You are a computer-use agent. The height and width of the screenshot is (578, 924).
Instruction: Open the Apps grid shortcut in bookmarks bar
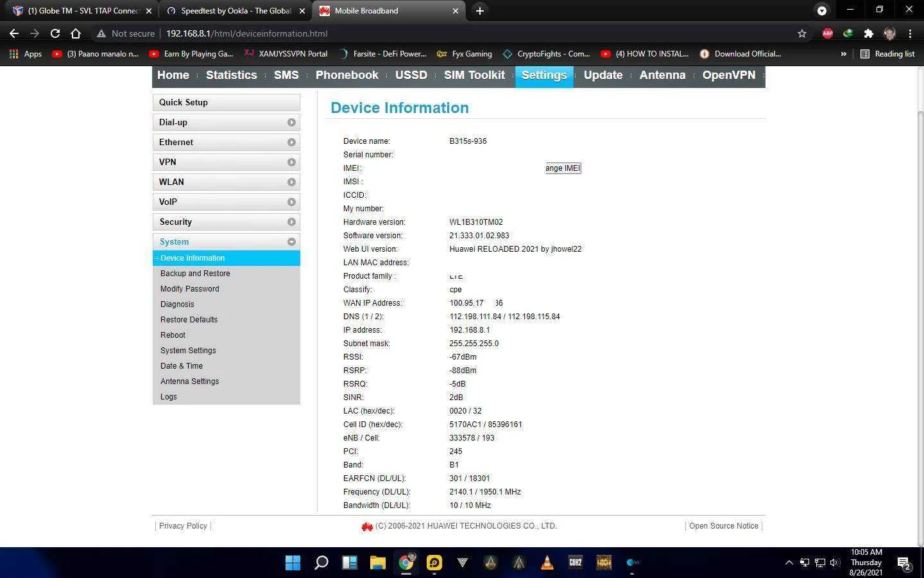26,54
